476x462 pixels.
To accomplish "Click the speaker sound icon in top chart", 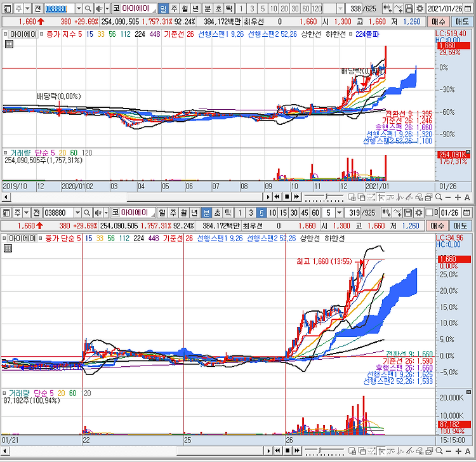I will pos(99,8).
